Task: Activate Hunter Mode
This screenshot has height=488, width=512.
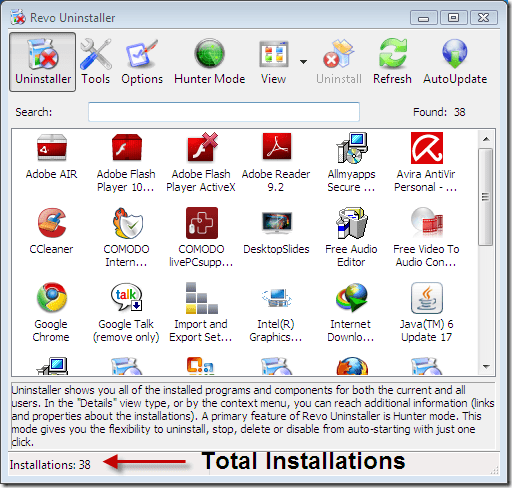Action: tap(210, 62)
